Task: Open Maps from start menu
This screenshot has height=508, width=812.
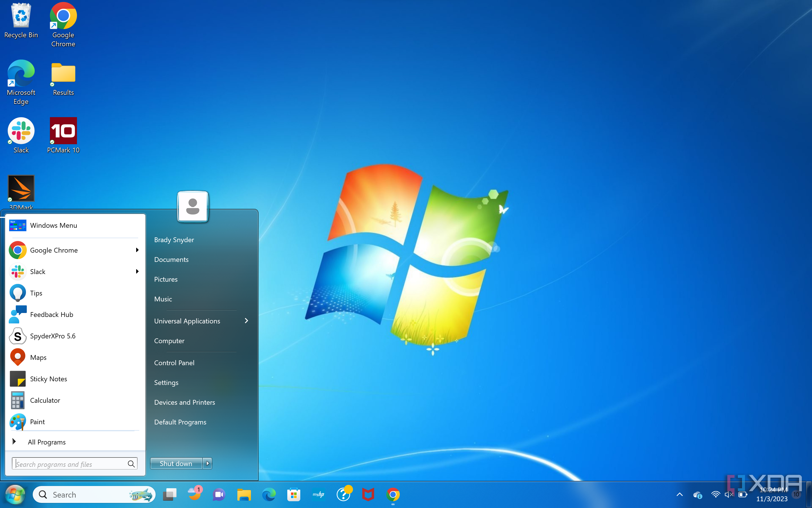Action: (75, 358)
